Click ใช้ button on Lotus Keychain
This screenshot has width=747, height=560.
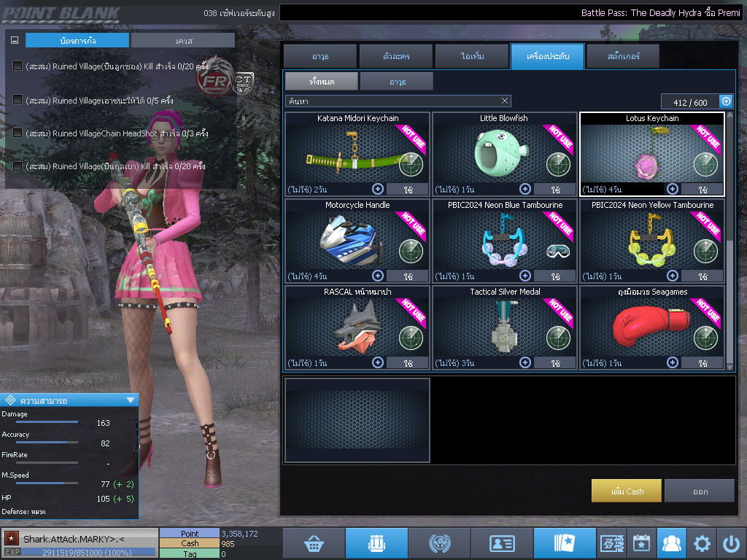tap(703, 190)
